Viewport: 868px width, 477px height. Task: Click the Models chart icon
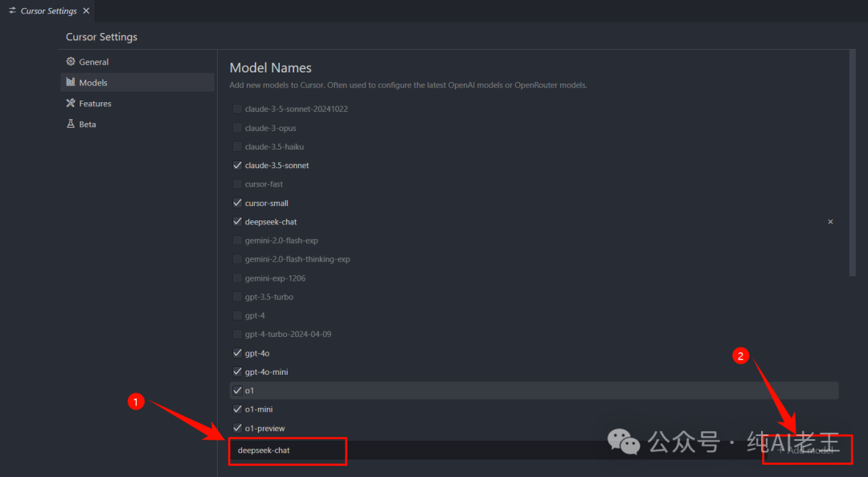click(71, 83)
